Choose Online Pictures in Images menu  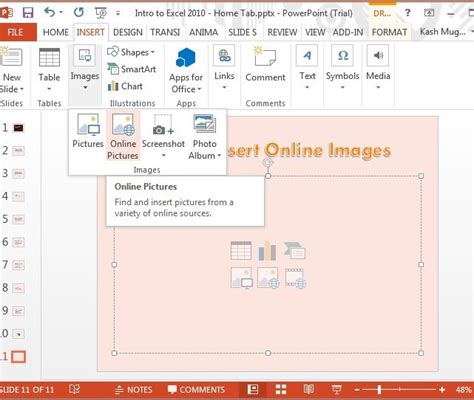(123, 136)
